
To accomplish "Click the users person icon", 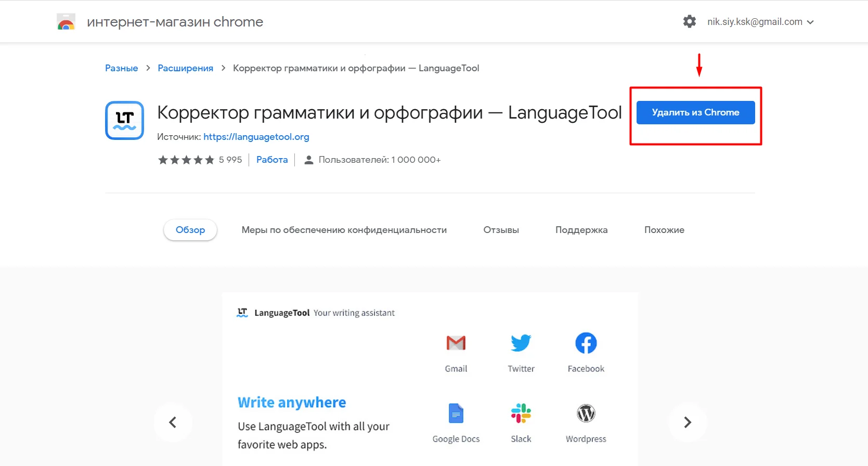I will click(x=308, y=160).
